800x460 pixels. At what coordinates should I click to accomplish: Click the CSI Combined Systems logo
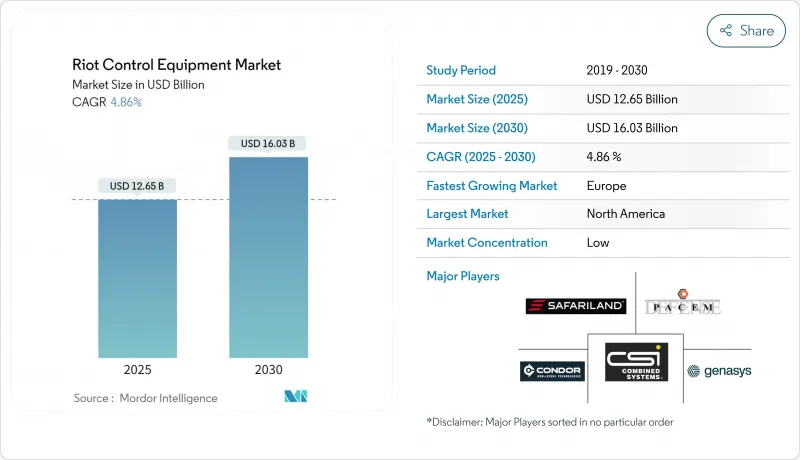pos(636,362)
